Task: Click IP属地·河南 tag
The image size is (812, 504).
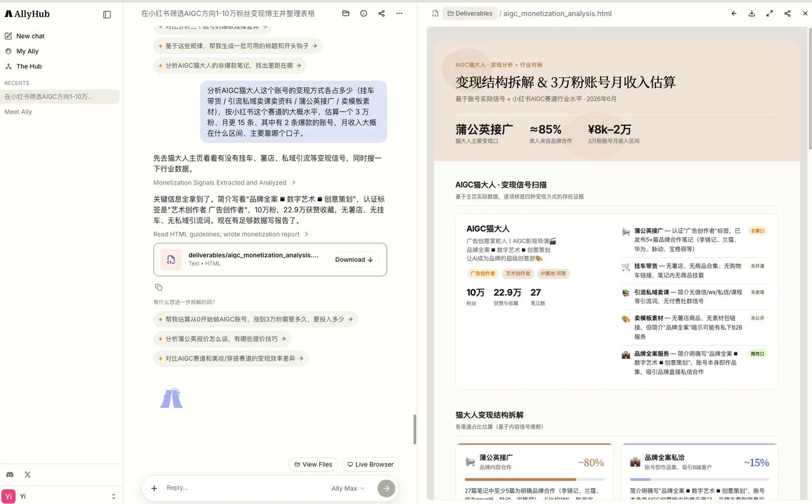Action: pyautogui.click(x=554, y=274)
